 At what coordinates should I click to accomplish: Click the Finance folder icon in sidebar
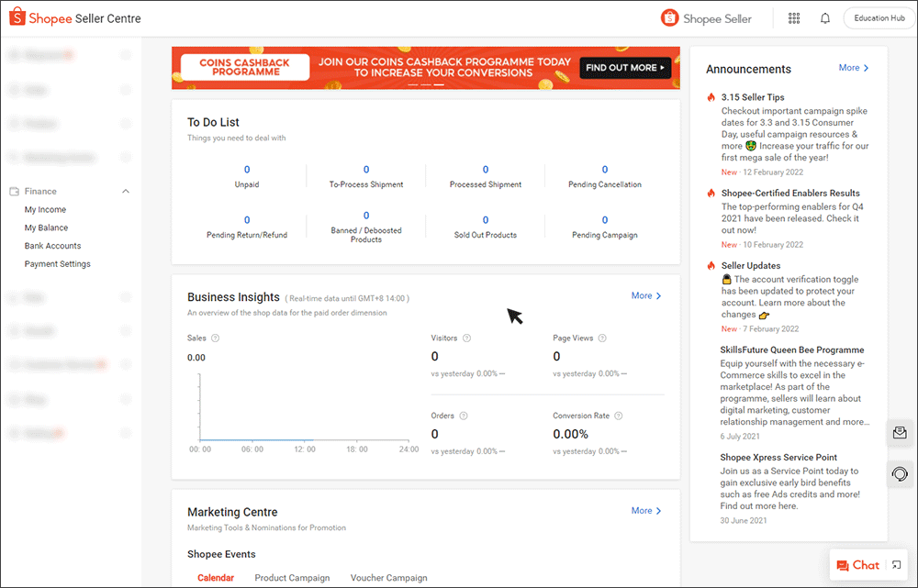click(13, 191)
